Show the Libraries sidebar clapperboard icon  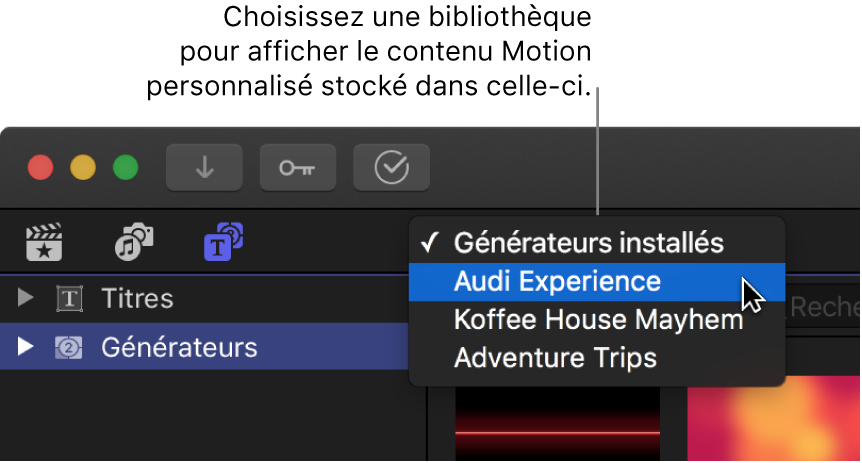[44, 242]
